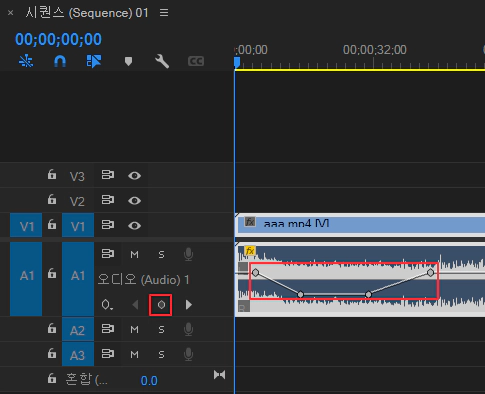This screenshot has width=485, height=394.
Task: Toggle A2 track targeting button
Action: tap(78, 329)
